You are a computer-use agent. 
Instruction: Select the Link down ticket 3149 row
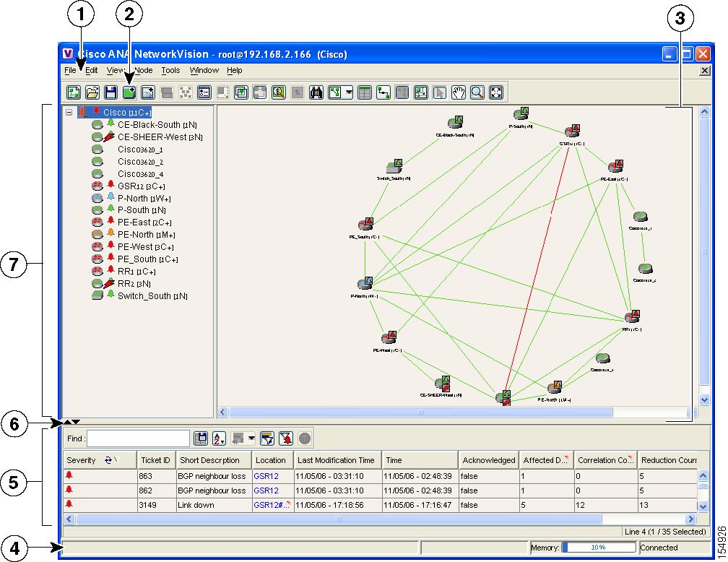[x=380, y=505]
